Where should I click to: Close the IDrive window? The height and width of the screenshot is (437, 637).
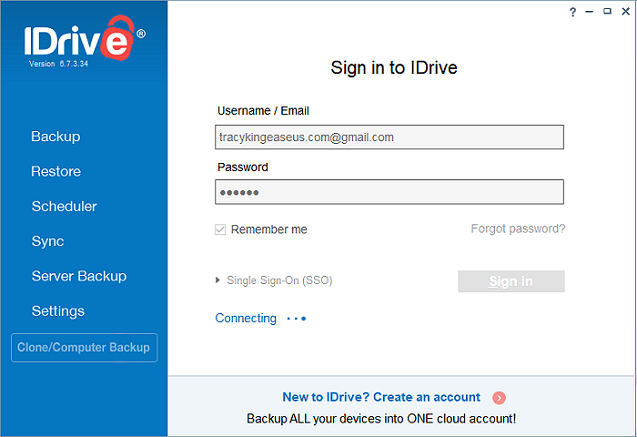point(626,11)
